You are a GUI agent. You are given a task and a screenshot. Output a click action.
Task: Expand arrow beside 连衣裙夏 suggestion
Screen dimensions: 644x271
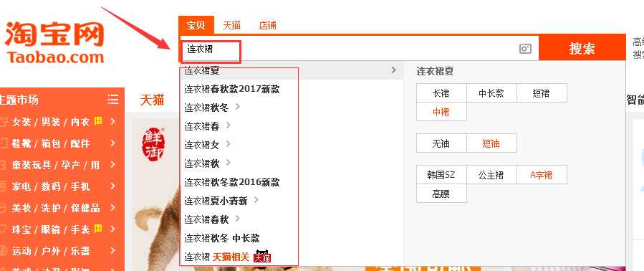[x=393, y=70]
